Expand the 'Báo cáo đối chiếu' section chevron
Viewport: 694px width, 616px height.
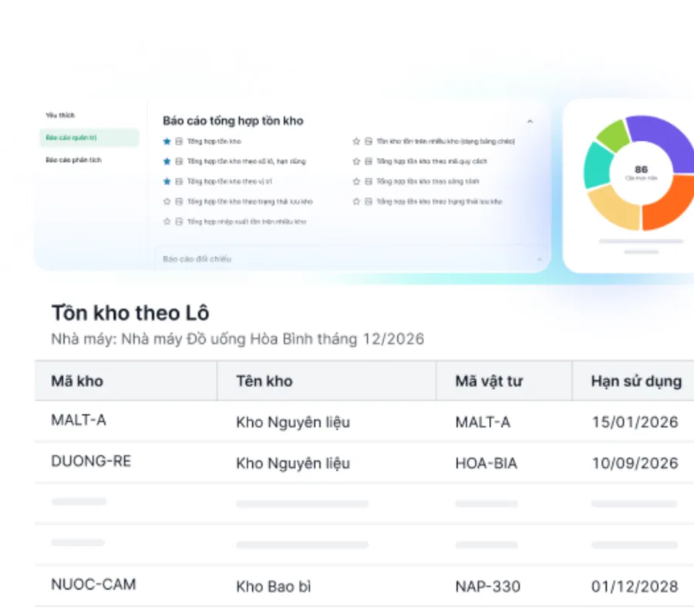point(539,259)
